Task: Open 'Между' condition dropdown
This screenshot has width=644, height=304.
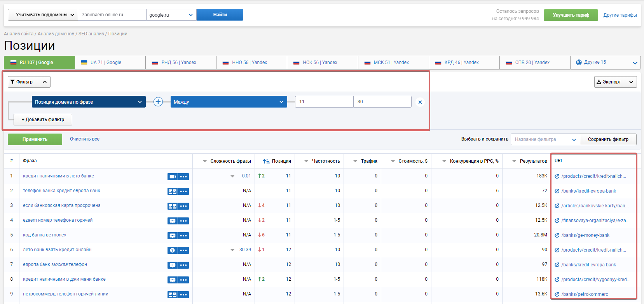Action: 229,102
